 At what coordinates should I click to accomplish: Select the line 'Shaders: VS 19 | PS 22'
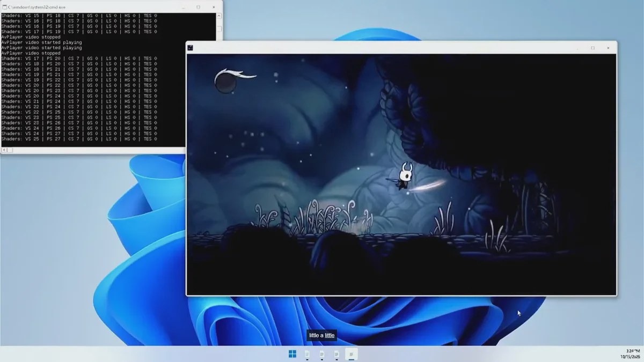point(79,80)
